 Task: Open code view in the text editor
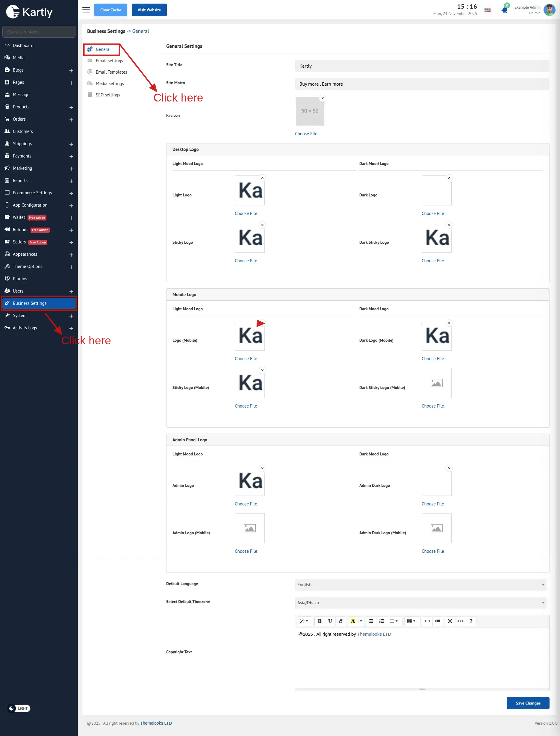460,621
